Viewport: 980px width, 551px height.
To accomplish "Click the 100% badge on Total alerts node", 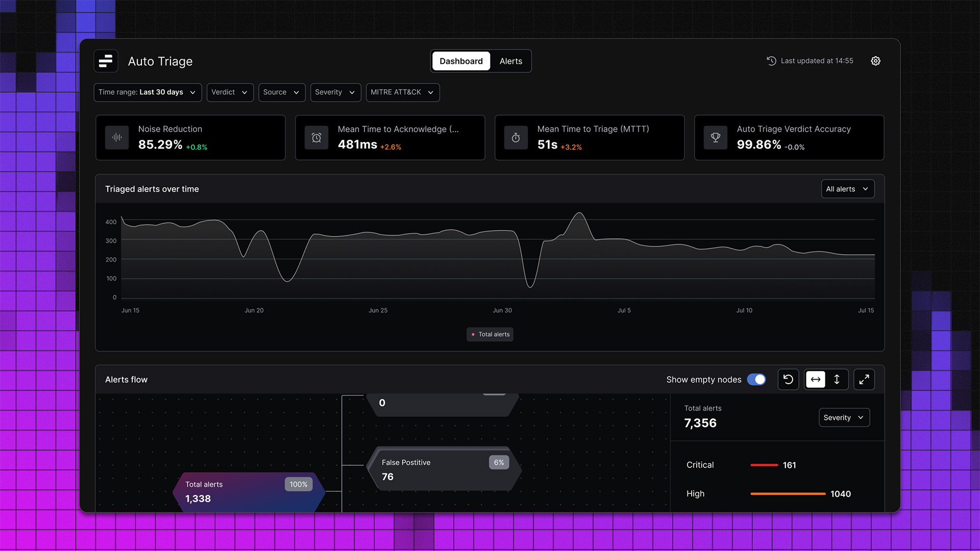I will (x=299, y=484).
